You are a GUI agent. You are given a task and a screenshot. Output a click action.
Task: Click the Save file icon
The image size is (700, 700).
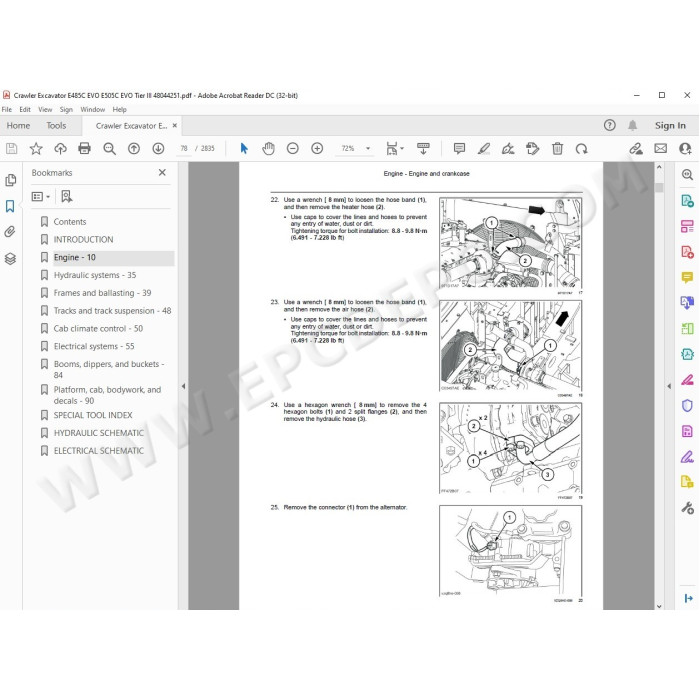12,149
